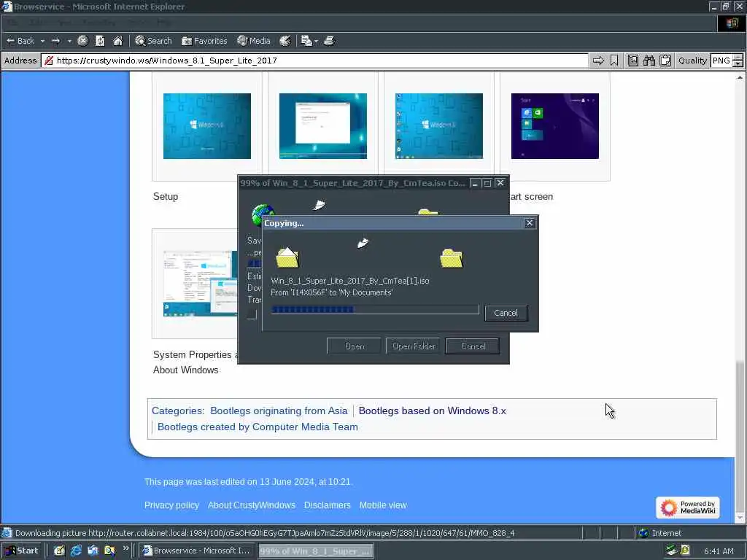Click the address bar URL field
The height and width of the screenshot is (560, 747).
[314, 61]
